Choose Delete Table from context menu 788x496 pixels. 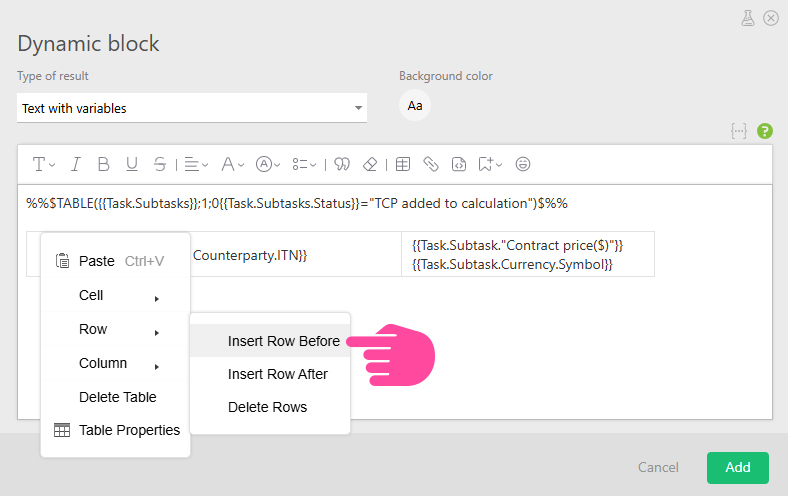pyautogui.click(x=117, y=397)
